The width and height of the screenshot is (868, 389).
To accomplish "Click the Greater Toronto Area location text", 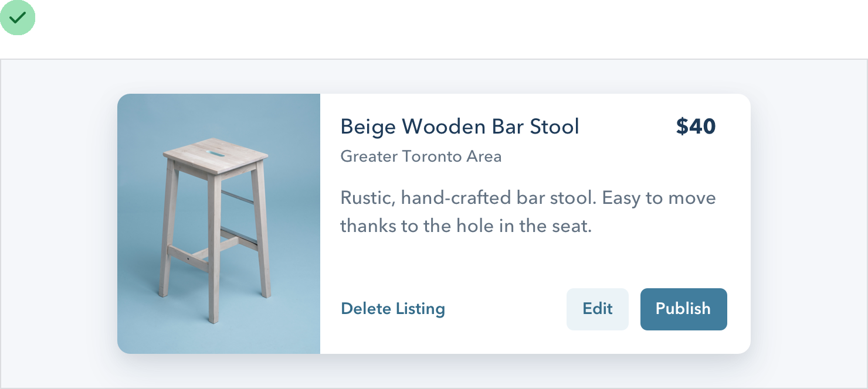I will [421, 156].
